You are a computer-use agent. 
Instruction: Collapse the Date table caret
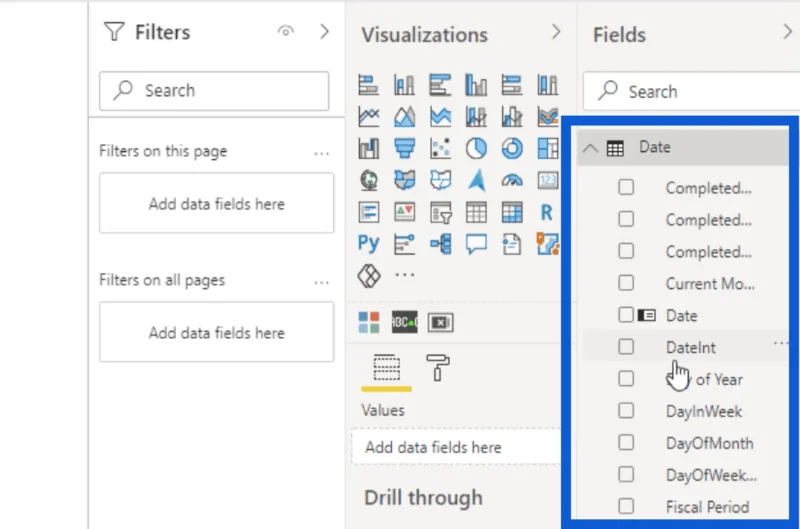pyautogui.click(x=590, y=148)
